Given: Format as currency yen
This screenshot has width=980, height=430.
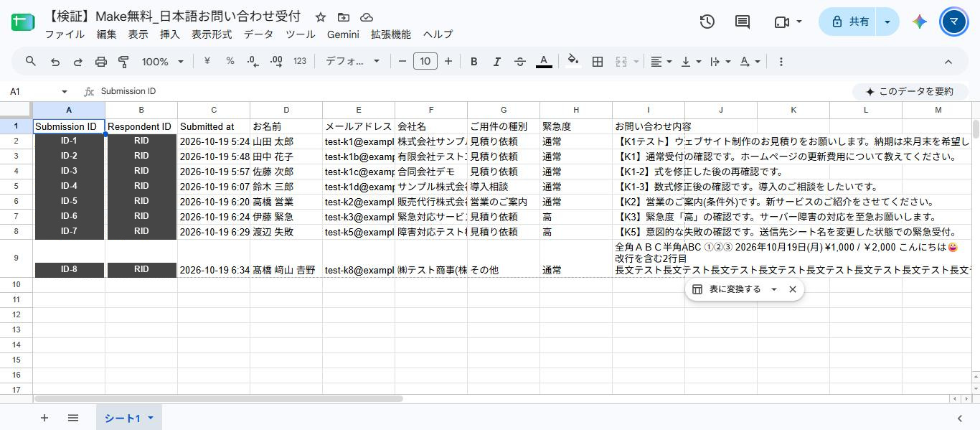Looking at the screenshot, I should (207, 62).
